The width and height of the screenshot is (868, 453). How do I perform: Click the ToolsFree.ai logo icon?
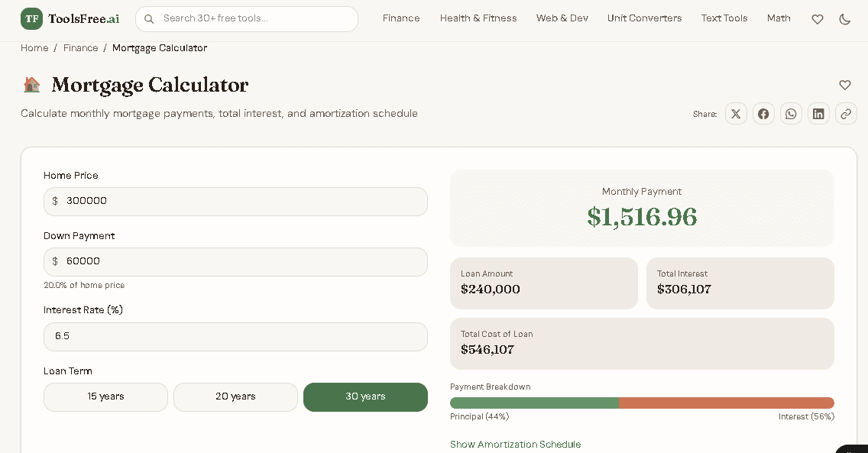31,19
